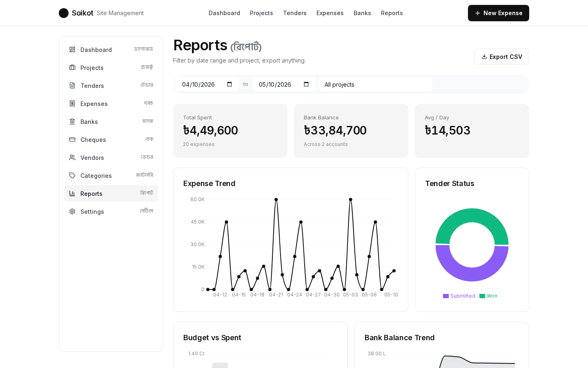Click the Vendors people icon in sidebar

[72, 157]
